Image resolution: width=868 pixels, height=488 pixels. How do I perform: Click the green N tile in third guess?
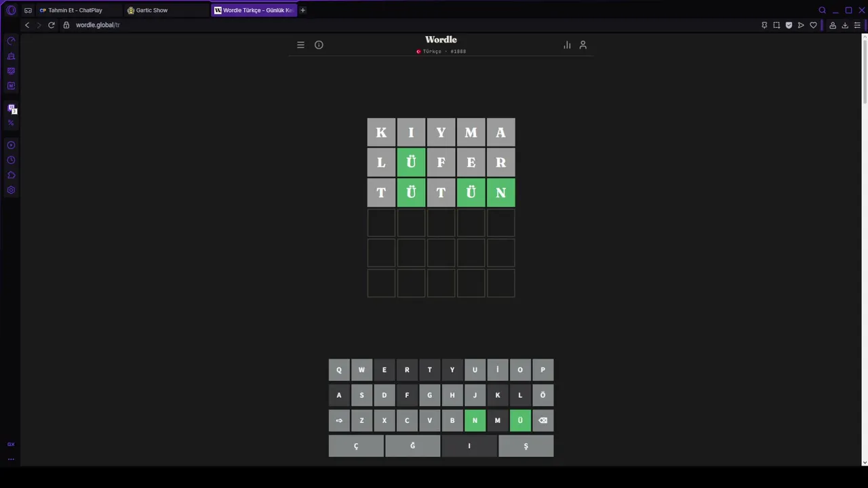coord(500,192)
